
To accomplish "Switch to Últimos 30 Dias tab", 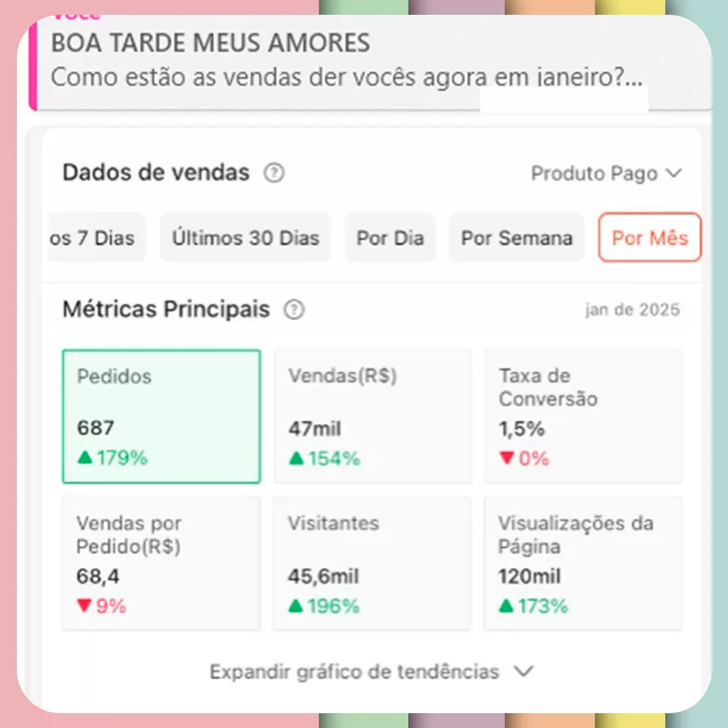I will [x=245, y=238].
